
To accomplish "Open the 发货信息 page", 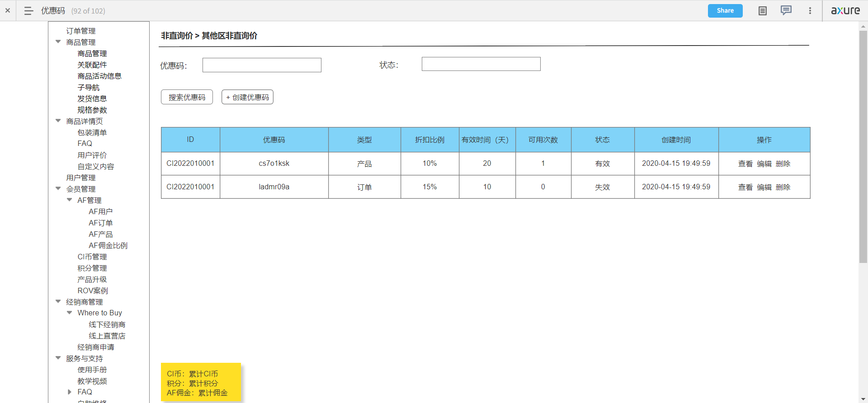I will click(x=92, y=98).
